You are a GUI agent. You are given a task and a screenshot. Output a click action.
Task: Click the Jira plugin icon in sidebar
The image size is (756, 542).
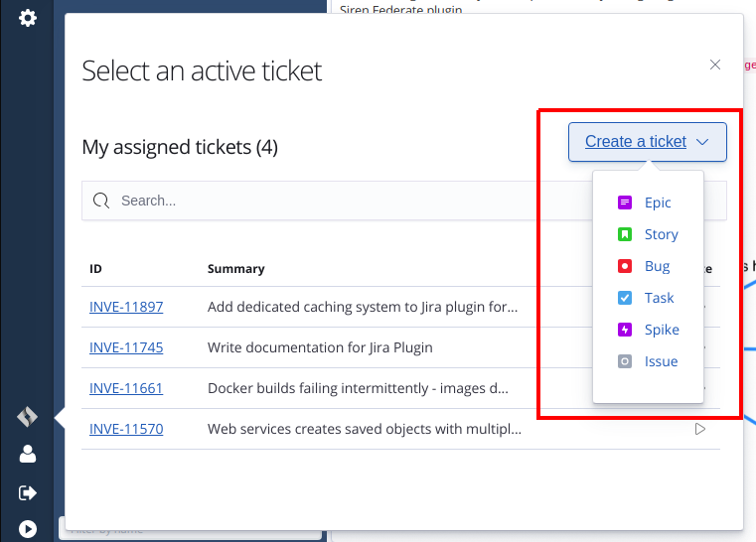click(x=28, y=417)
